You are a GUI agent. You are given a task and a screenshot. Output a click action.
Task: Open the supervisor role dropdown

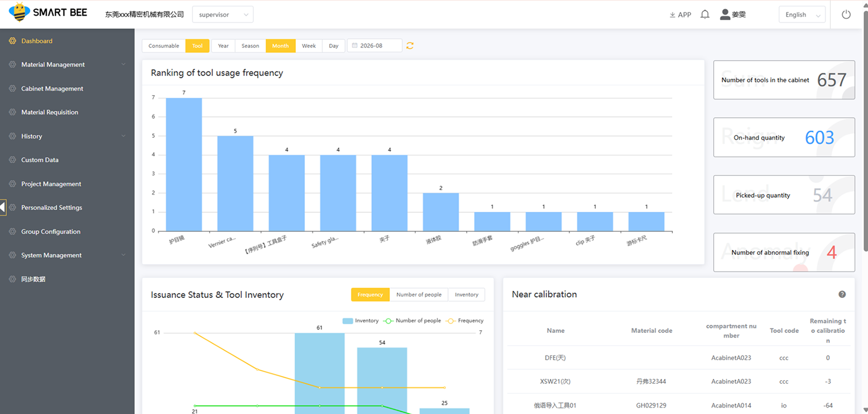point(223,15)
